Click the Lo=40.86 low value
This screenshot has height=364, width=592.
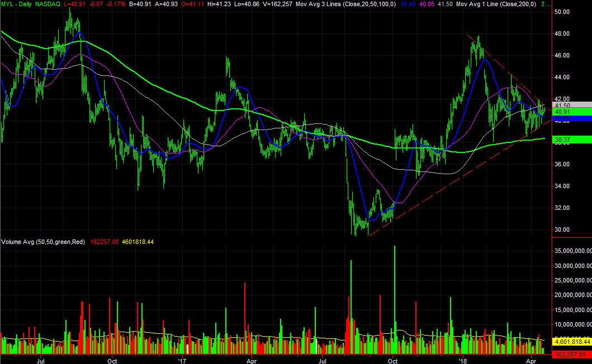coord(247,4)
